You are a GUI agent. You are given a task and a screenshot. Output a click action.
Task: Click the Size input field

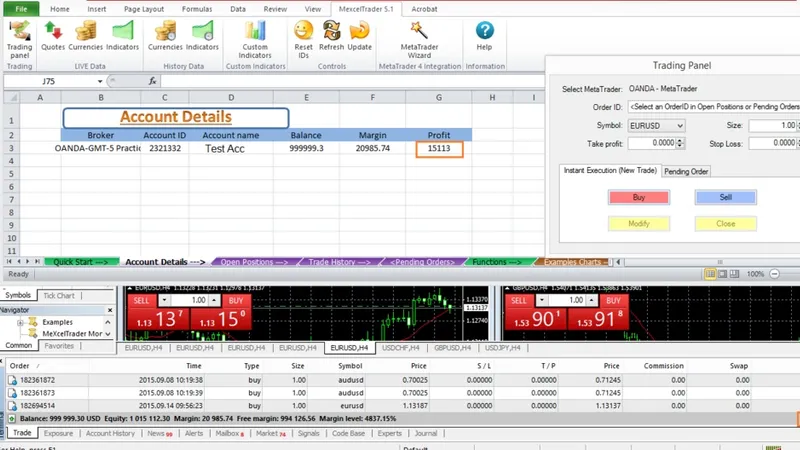pyautogui.click(x=772, y=126)
